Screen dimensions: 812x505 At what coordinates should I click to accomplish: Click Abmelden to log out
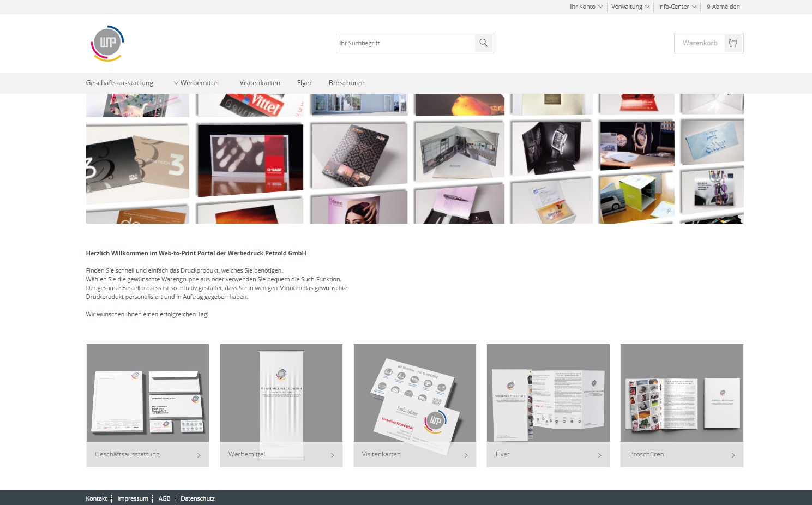(726, 7)
